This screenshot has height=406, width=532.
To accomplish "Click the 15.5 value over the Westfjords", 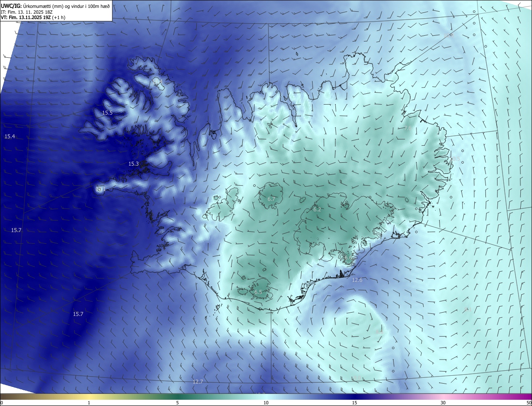I will (108, 113).
